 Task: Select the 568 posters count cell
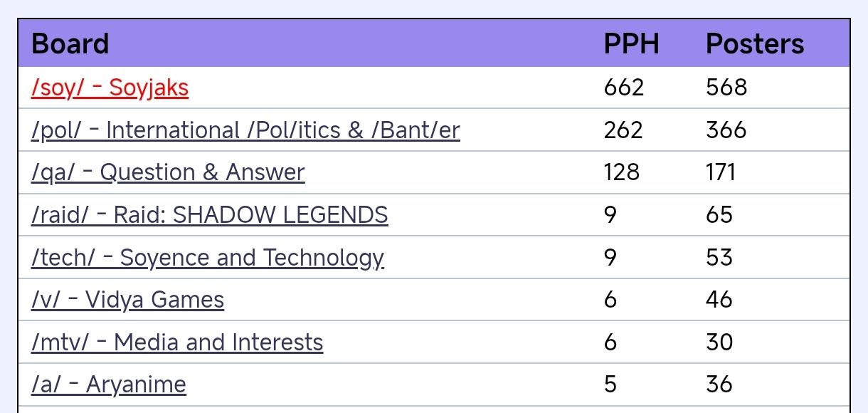click(x=726, y=88)
